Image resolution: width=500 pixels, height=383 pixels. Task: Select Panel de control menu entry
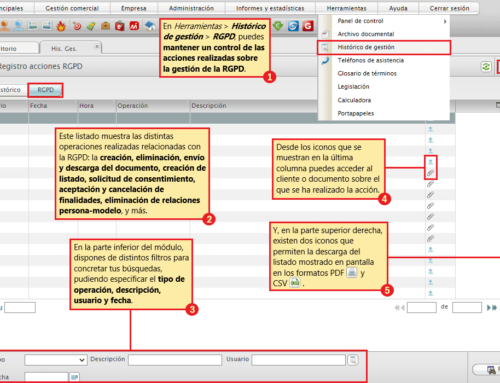[384, 21]
